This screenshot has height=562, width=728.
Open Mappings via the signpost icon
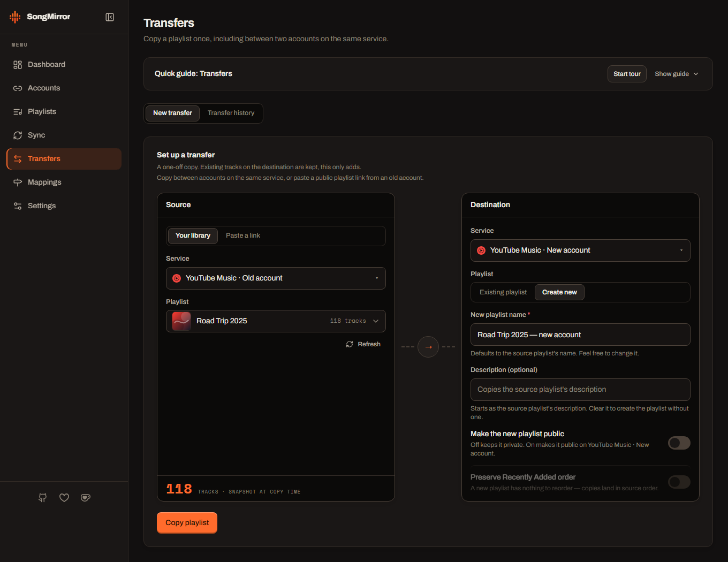pos(18,183)
